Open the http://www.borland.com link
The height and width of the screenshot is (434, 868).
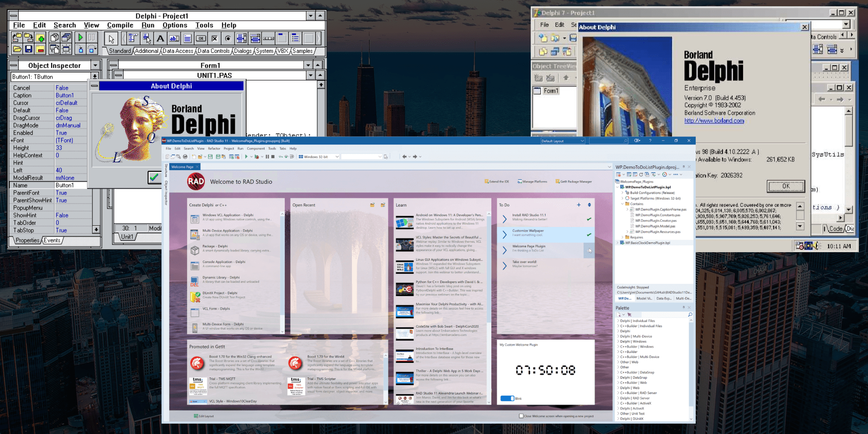click(714, 121)
